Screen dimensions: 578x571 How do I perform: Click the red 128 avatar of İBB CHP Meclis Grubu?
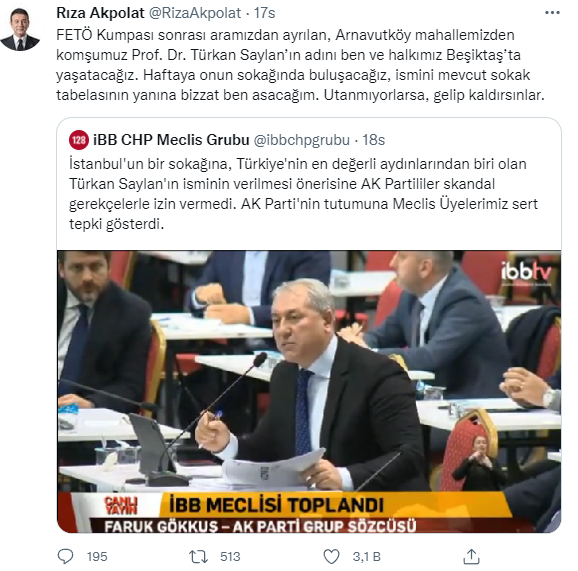79,140
